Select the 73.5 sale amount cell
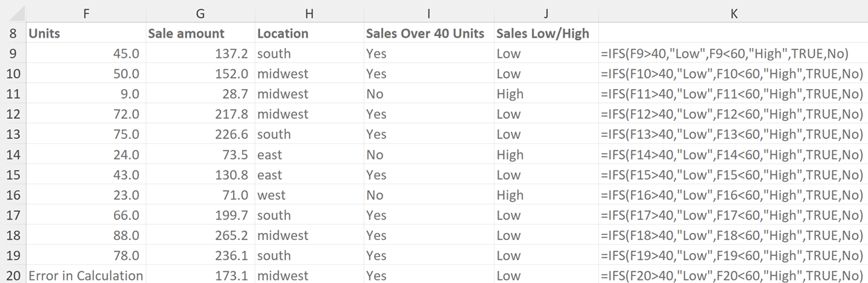The image size is (868, 283). tap(200, 154)
